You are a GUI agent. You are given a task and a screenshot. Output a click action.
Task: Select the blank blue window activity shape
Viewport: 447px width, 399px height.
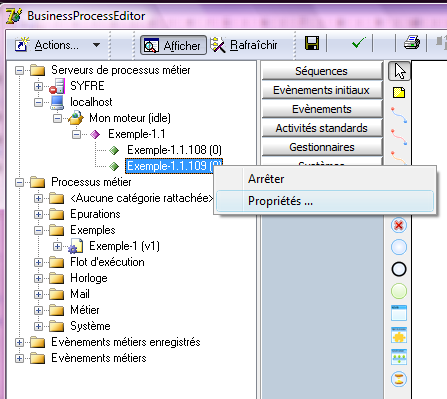coord(399,313)
